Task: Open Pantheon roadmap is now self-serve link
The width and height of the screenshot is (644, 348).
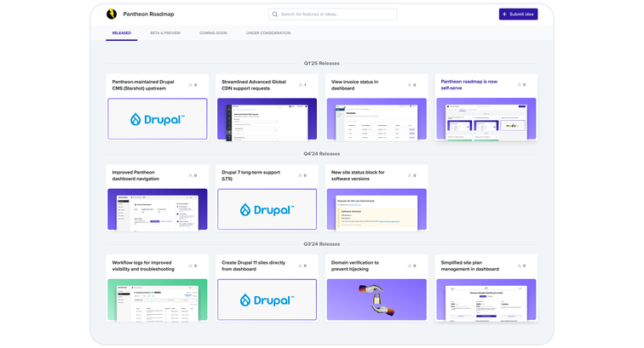Action: pyautogui.click(x=469, y=83)
